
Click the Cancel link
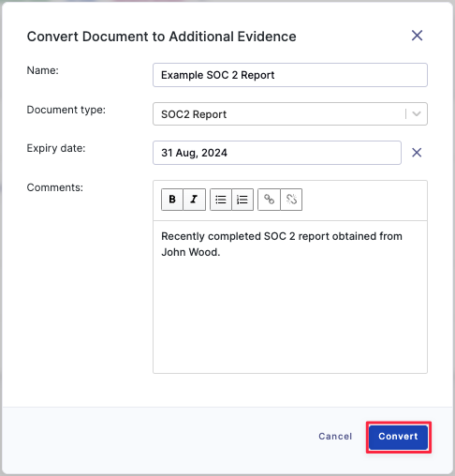click(335, 437)
